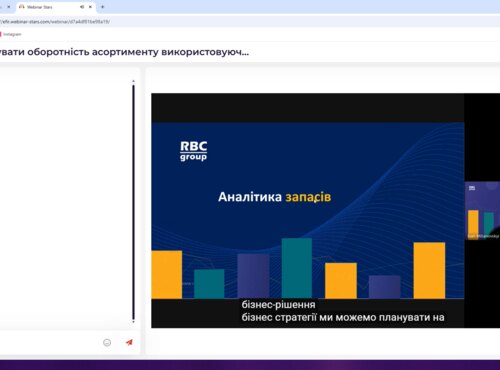This screenshot has width=500, height=370.
Task: Mute the Webinar Stars tab audio
Action: click(82, 7)
